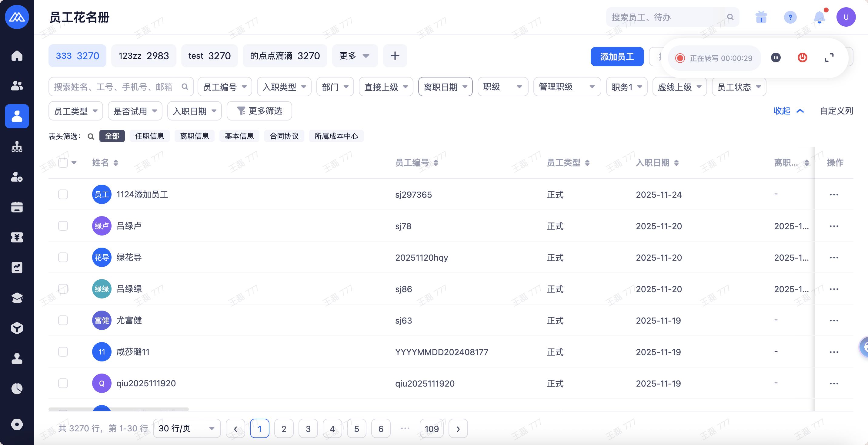Image resolution: width=868 pixels, height=445 pixels.
Task: Select the 离职信息 header filter tab
Action: click(x=195, y=136)
